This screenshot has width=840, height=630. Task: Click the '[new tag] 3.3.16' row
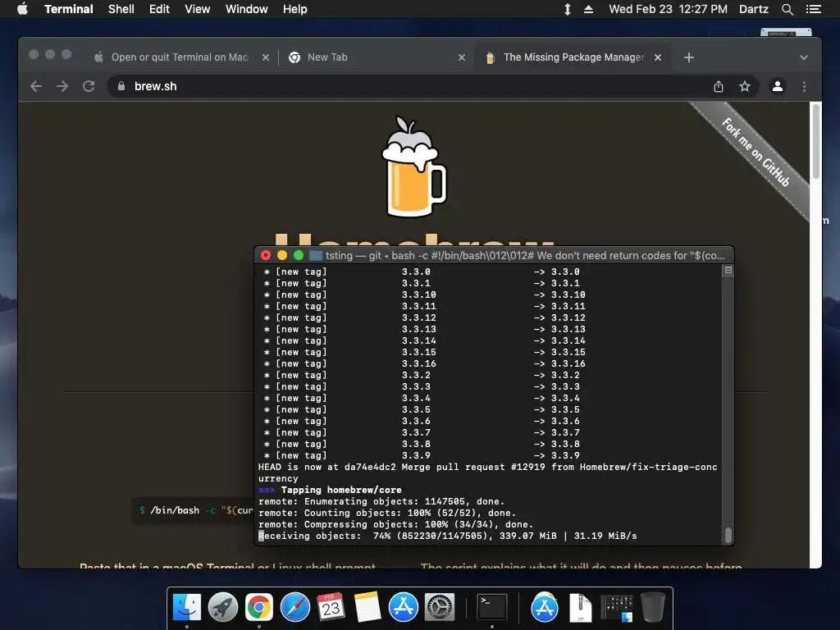[x=424, y=363]
